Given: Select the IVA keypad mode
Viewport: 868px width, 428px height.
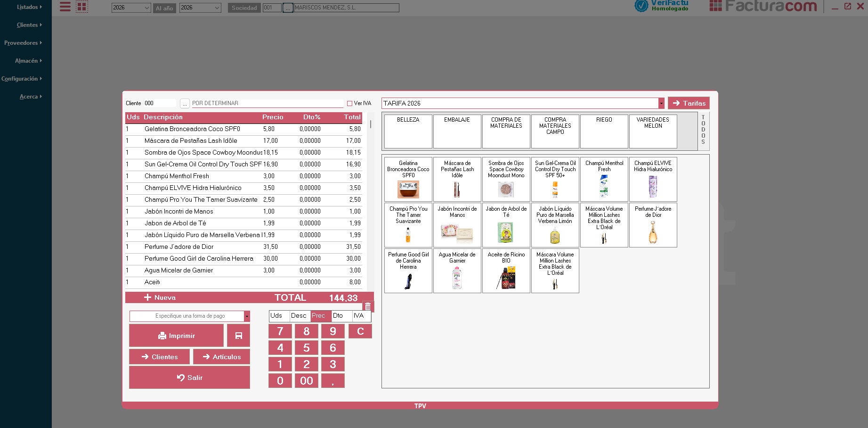Looking at the screenshot, I should [x=362, y=316].
